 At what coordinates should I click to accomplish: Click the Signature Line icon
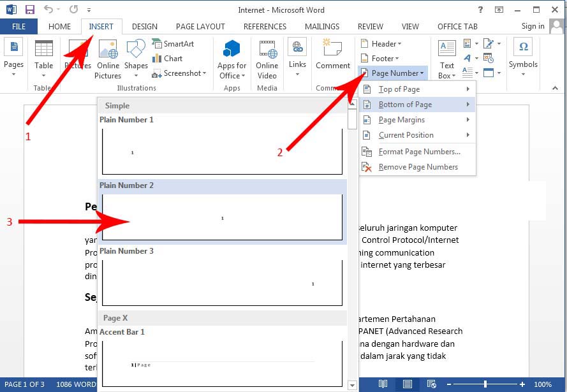(492, 44)
